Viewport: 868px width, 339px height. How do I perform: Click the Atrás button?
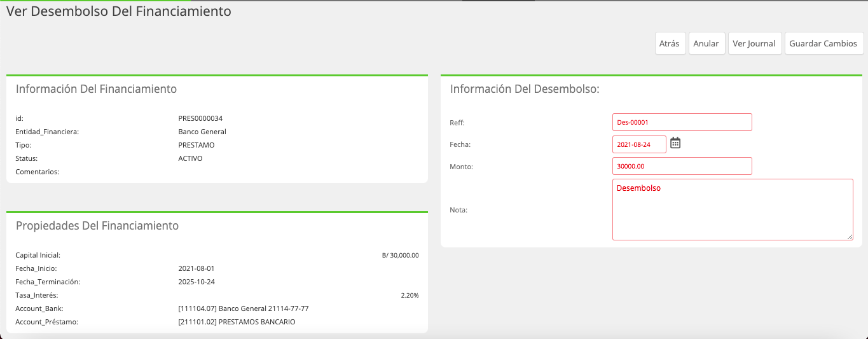tap(670, 44)
